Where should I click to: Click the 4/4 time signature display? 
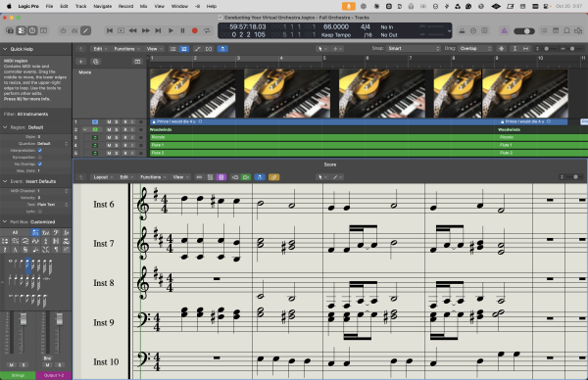pos(366,27)
